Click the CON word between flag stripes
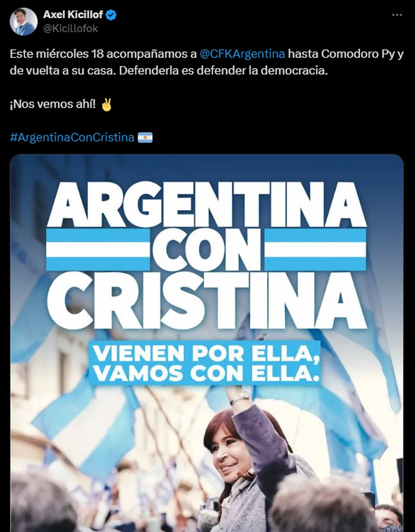This screenshot has width=415, height=532. 206,249
